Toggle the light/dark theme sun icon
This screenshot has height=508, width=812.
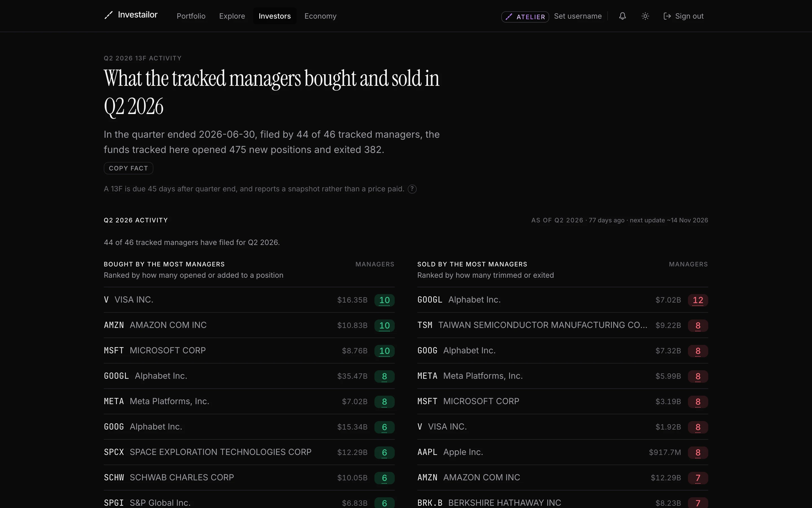click(x=645, y=16)
